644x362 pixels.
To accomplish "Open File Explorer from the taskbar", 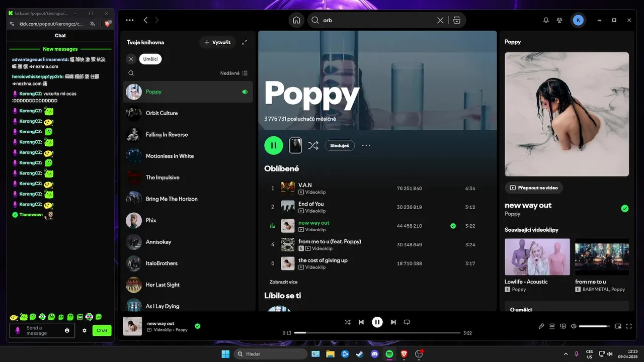I will pyautogui.click(x=330, y=354).
